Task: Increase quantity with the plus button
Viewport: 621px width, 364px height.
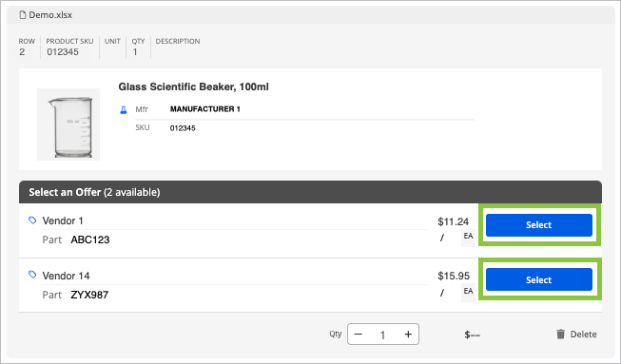Action: (408, 335)
